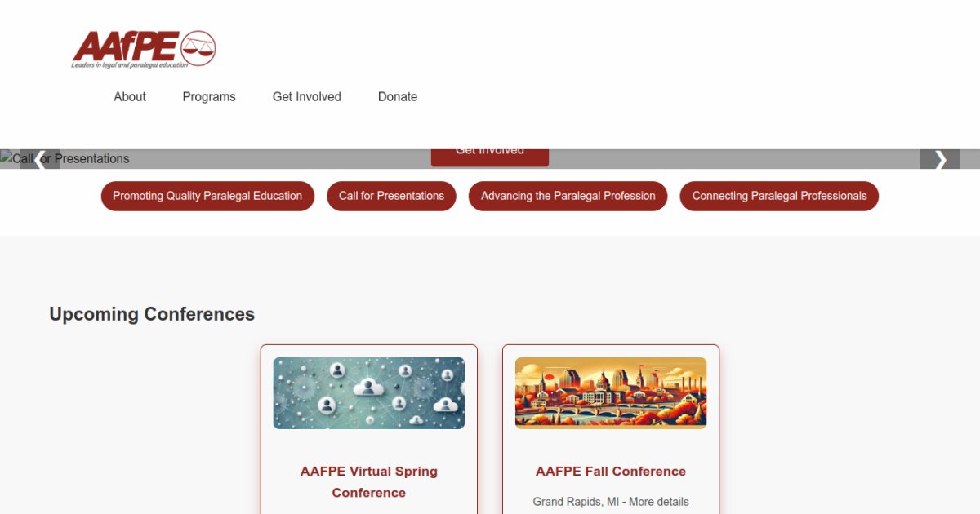This screenshot has height=514, width=980.
Task: Click the AAfPE logo lettering
Action: (125, 47)
